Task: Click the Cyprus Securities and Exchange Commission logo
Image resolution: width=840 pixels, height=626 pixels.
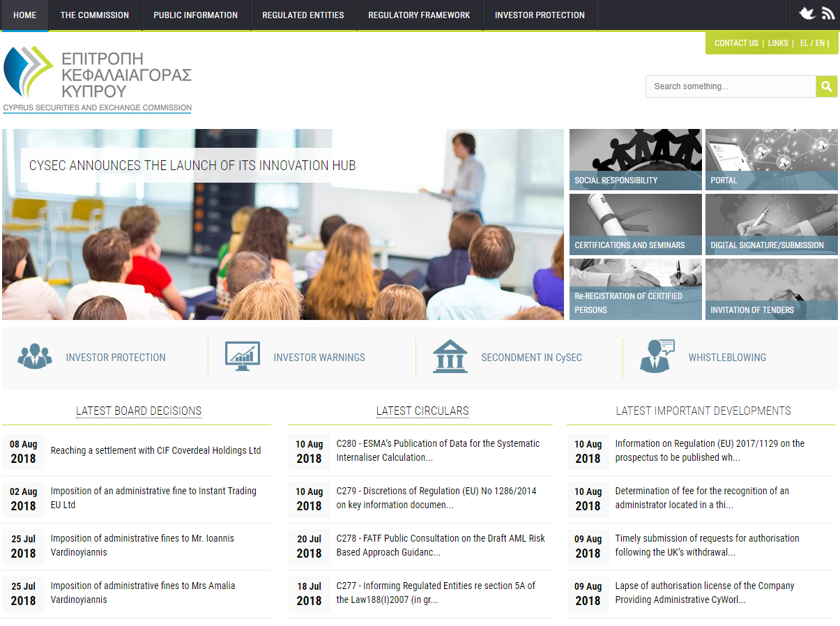Action: point(98,79)
